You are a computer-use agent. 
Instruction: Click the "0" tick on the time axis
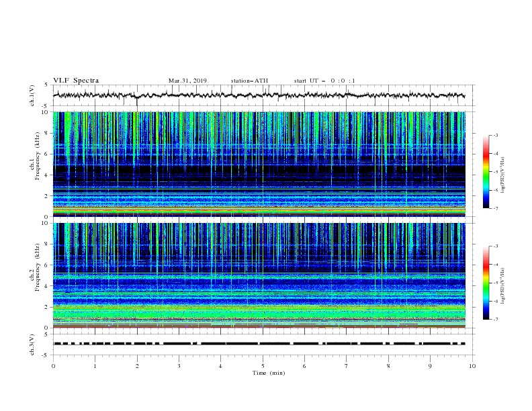coord(53,366)
